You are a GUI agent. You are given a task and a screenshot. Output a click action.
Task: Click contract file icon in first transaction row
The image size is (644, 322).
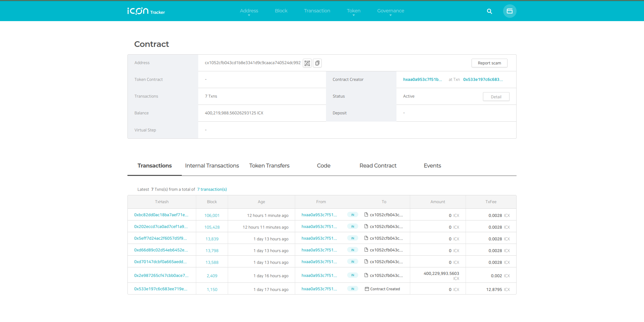point(366,215)
